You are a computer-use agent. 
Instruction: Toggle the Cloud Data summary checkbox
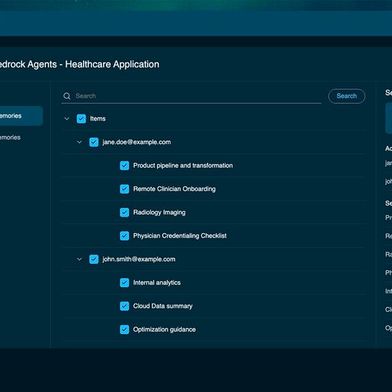click(x=124, y=306)
